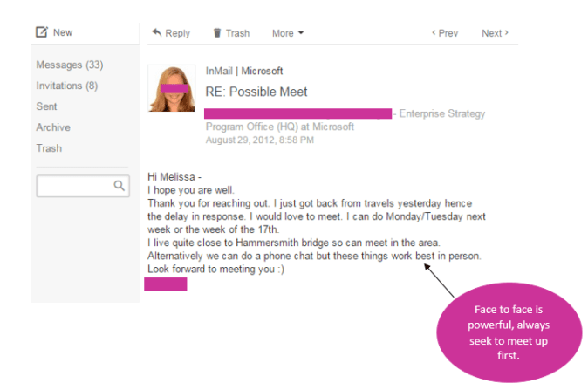The image size is (588, 390).
Task: Go to the previous message with Prev
Action: click(445, 33)
